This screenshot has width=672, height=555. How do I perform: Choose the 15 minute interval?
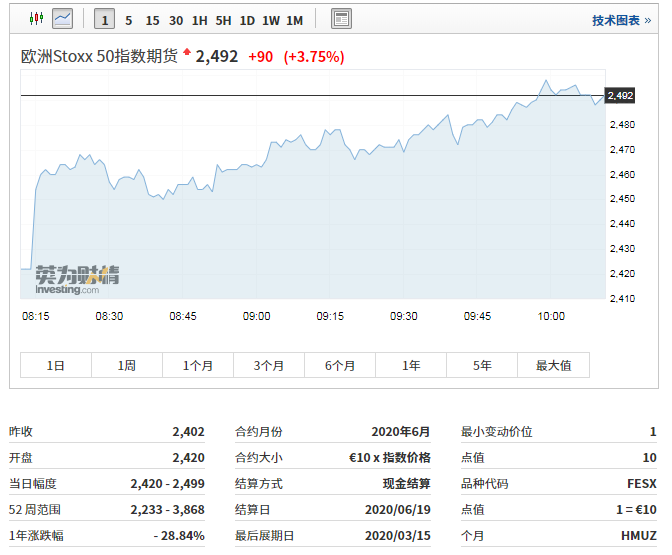152,20
